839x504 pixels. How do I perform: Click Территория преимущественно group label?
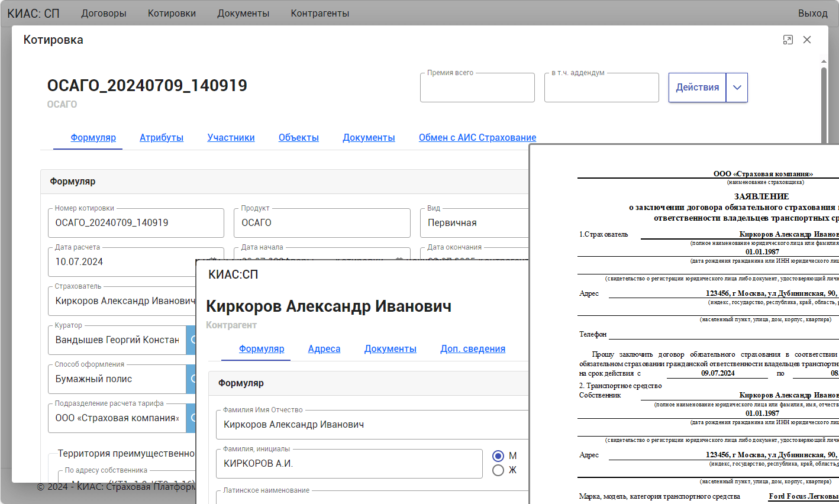coord(126,454)
